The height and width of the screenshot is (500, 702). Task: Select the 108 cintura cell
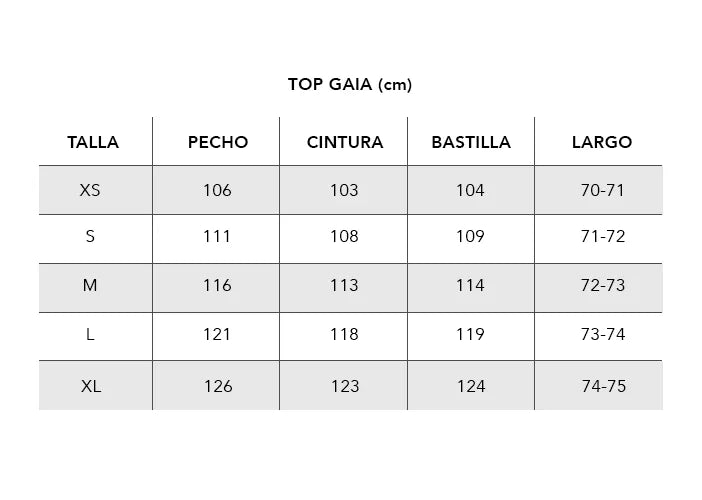(344, 237)
